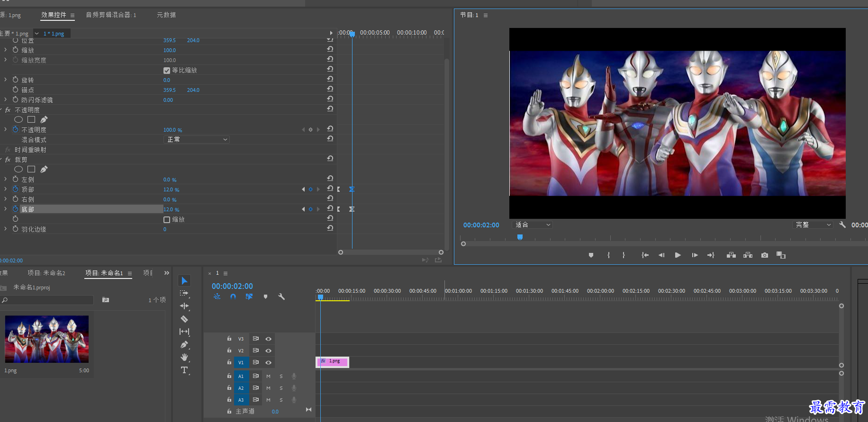Solo audio track A2
Screen dimensions: 868x422
pyautogui.click(x=281, y=388)
